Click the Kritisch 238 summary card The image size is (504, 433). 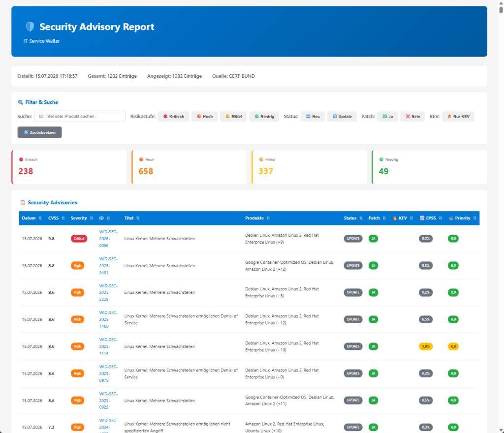(x=69, y=167)
